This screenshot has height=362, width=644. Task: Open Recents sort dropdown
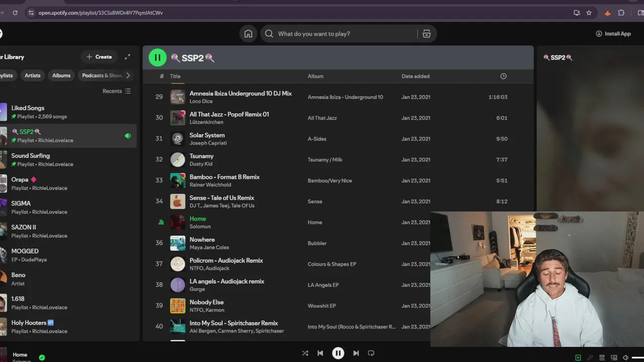[x=117, y=91]
